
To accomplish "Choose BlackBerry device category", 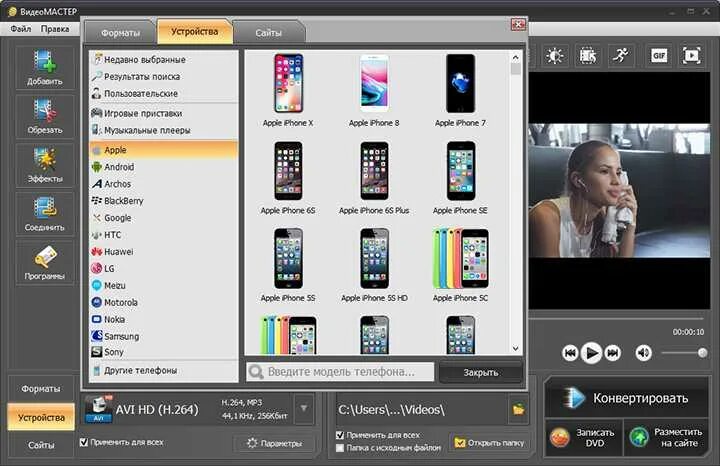I will [x=163, y=201].
